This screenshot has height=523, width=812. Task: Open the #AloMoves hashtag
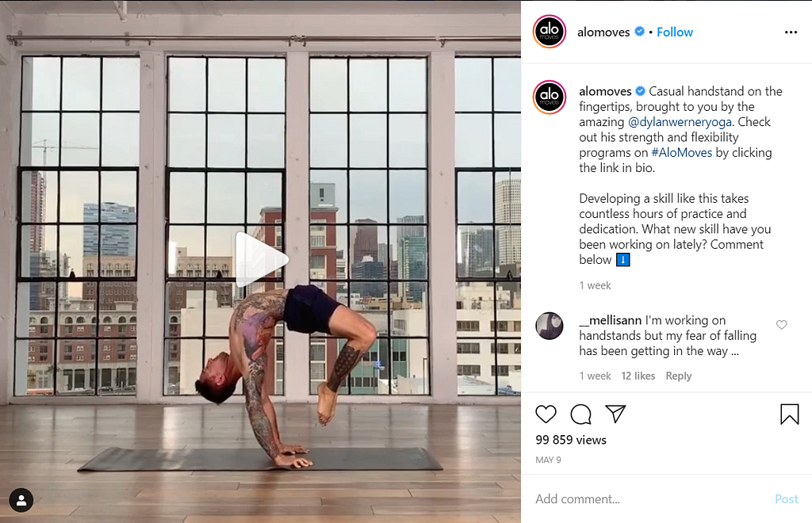pos(681,153)
